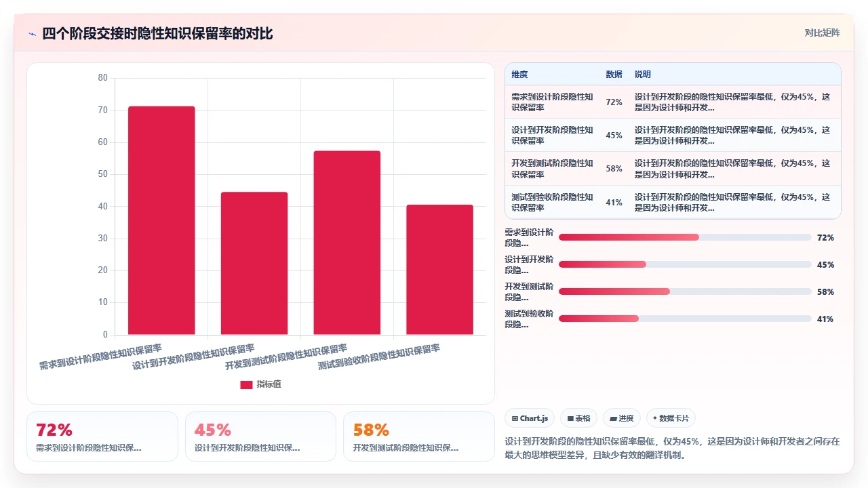This screenshot has height=488, width=868.
Task: Click the 说明 column header
Action: [642, 75]
